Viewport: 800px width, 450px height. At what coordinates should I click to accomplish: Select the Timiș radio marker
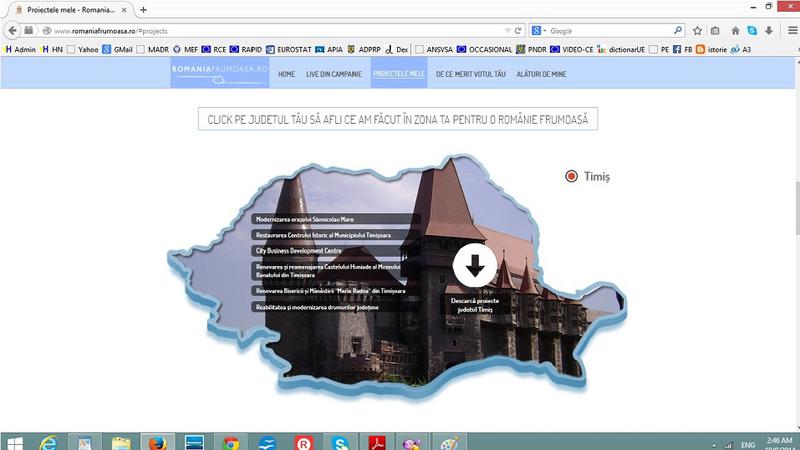pos(571,176)
